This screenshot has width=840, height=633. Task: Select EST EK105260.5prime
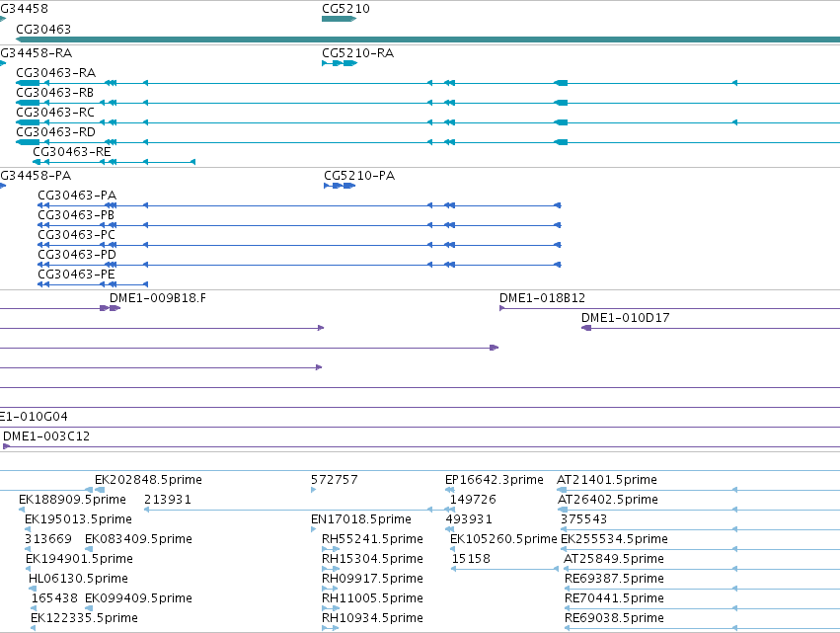(x=503, y=539)
